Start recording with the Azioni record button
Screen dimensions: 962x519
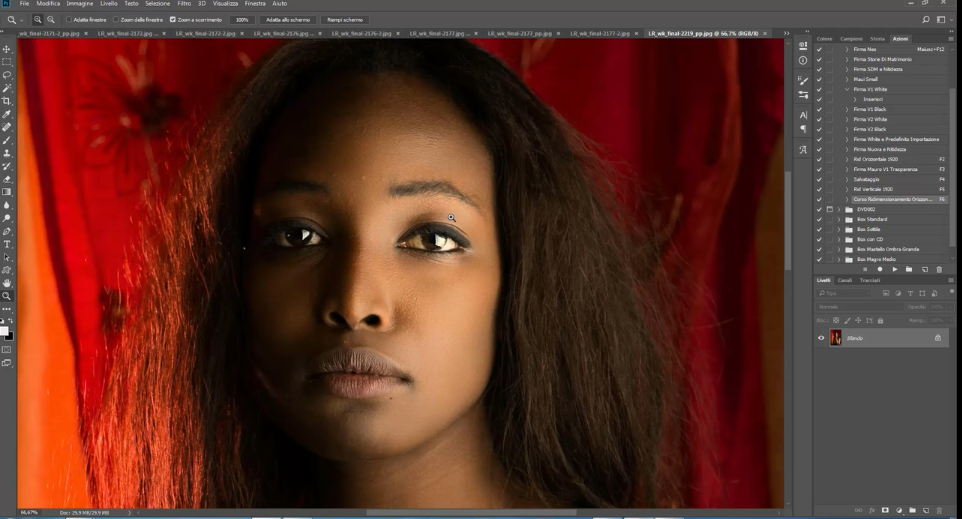(880, 269)
